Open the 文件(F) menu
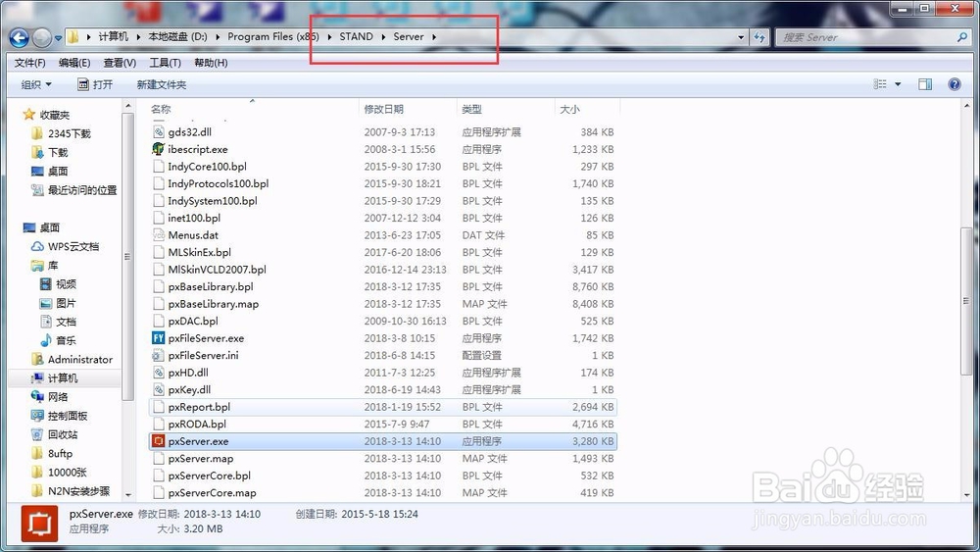Screen dimensions: 980x552 (x=30, y=63)
